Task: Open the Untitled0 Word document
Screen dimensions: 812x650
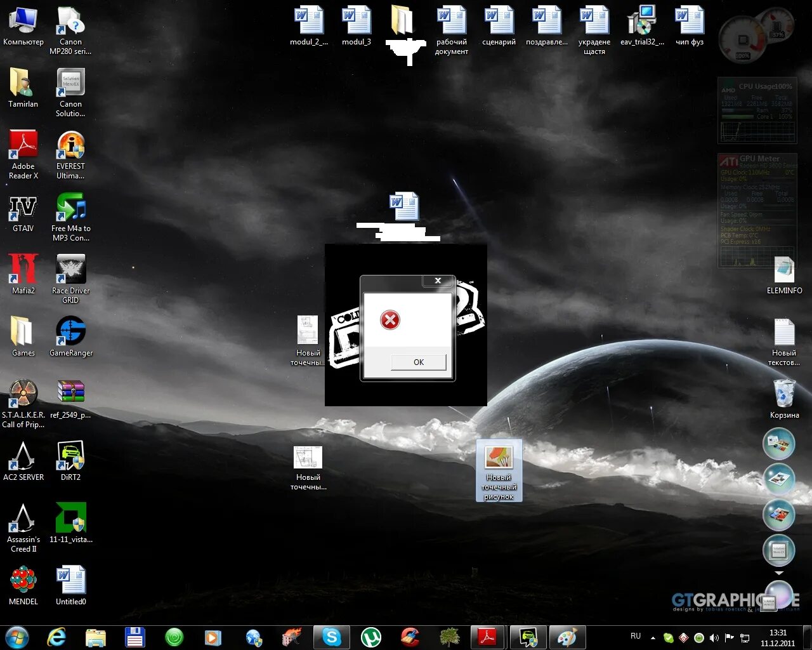Action: [70, 586]
